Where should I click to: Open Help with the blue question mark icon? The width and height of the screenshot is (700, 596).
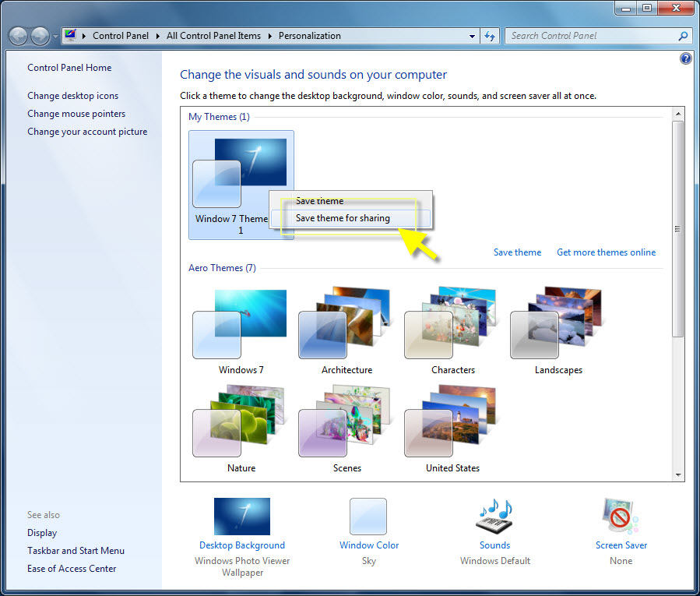[x=686, y=58]
